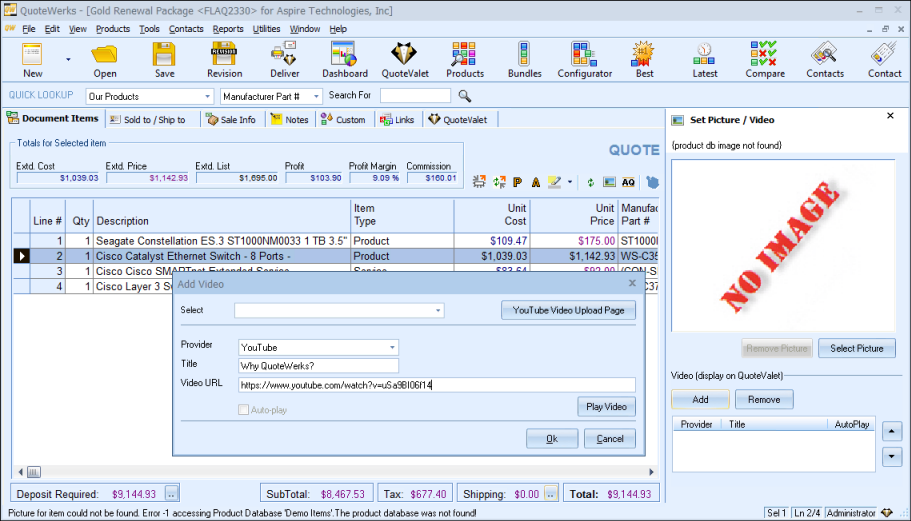This screenshot has width=911, height=521.
Task: Click the Deliver toolbar icon
Action: point(284,60)
